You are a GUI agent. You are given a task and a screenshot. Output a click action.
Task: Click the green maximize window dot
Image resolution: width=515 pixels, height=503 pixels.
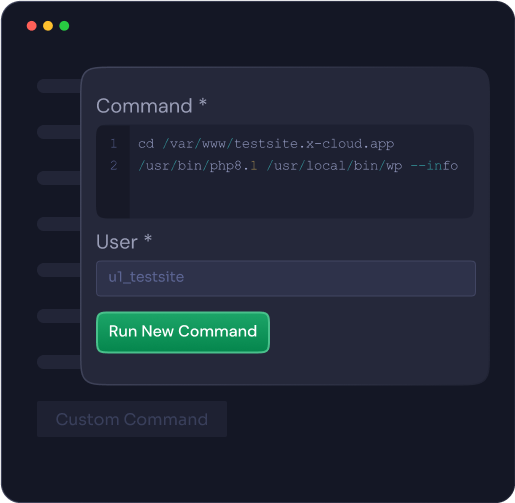click(x=64, y=26)
